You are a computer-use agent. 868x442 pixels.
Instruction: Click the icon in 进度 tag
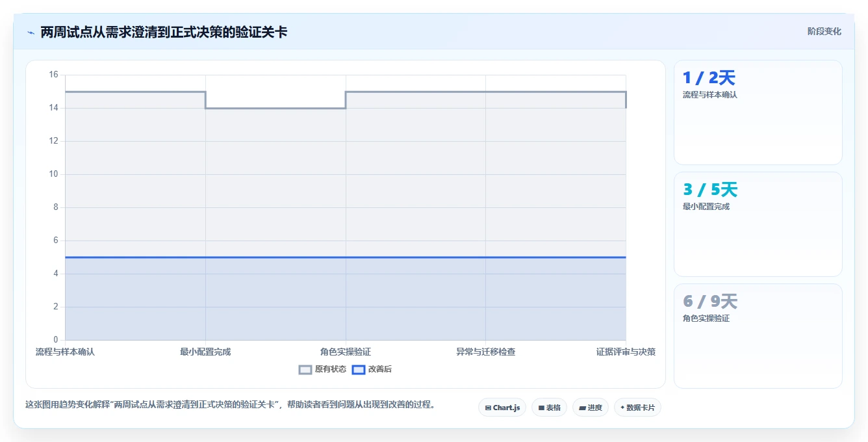click(582, 408)
